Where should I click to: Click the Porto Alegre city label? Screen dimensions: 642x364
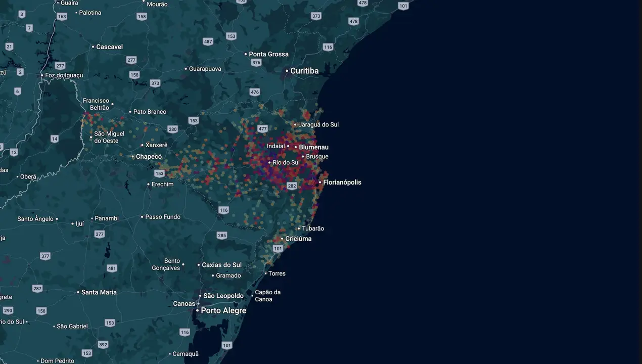(x=223, y=310)
